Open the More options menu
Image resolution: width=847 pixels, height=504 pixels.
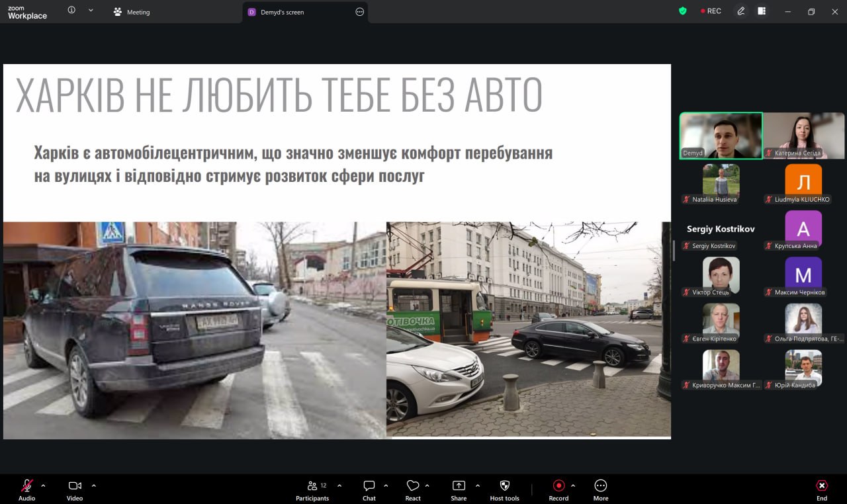tap(600, 489)
